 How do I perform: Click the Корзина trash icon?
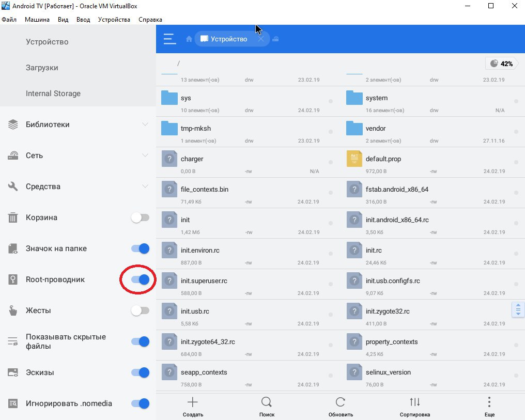[13, 217]
